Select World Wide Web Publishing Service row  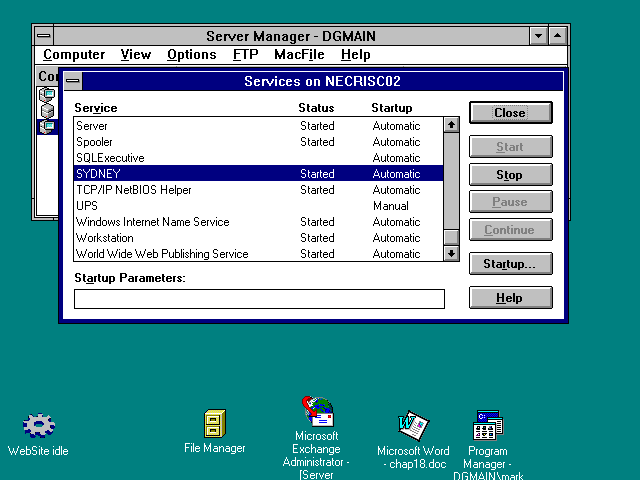[258, 253]
